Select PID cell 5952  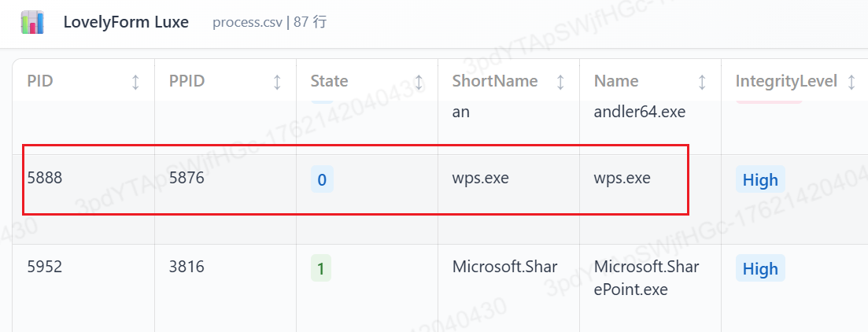coord(45,267)
